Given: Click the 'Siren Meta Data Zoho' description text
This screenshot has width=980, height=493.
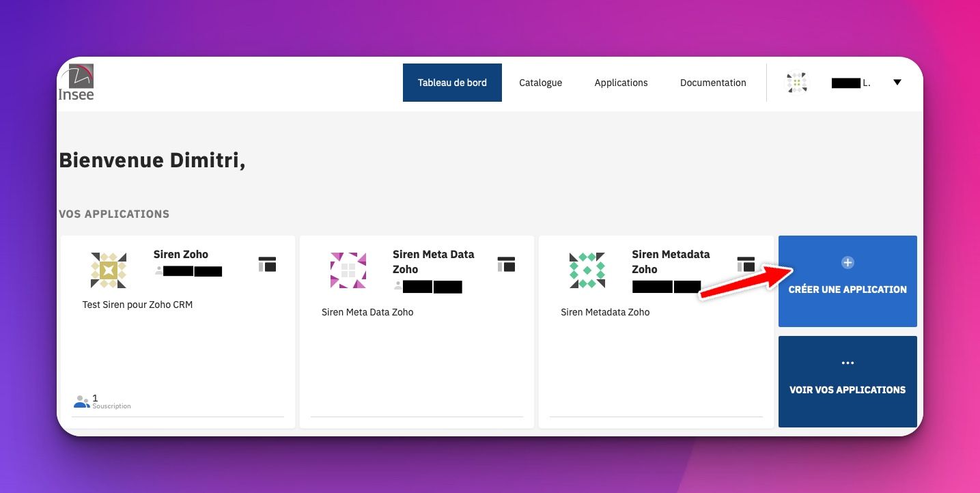Looking at the screenshot, I should pyautogui.click(x=367, y=312).
